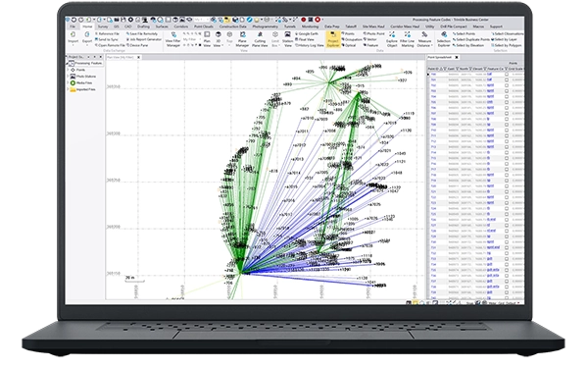588x368 pixels.
Task: Switch to the Surfaces ribbon tab
Action: (x=162, y=26)
